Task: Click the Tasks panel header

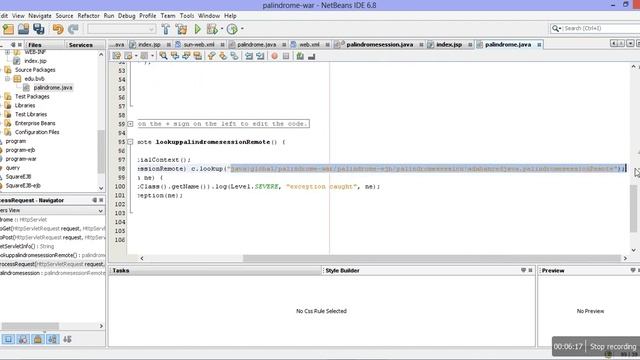Action: [x=215, y=270]
